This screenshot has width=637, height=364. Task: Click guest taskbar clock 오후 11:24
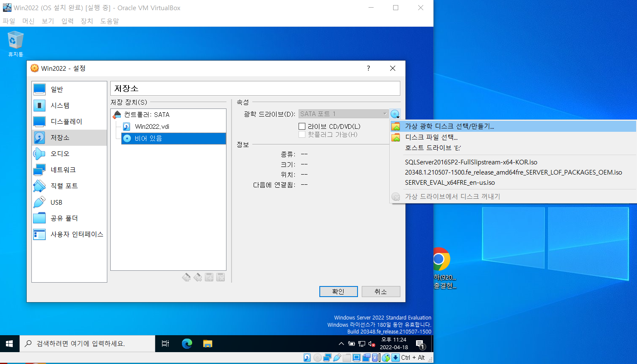[394, 344]
